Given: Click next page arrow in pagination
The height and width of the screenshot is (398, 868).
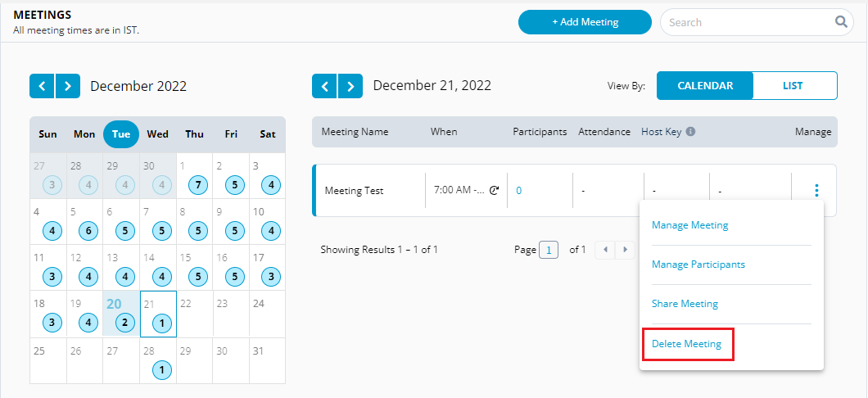Looking at the screenshot, I should (x=625, y=250).
